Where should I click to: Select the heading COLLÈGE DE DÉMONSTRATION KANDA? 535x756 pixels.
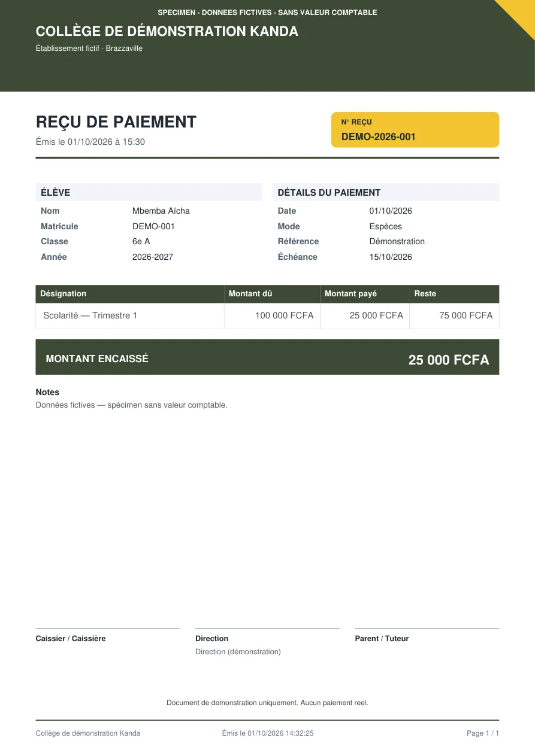click(167, 32)
